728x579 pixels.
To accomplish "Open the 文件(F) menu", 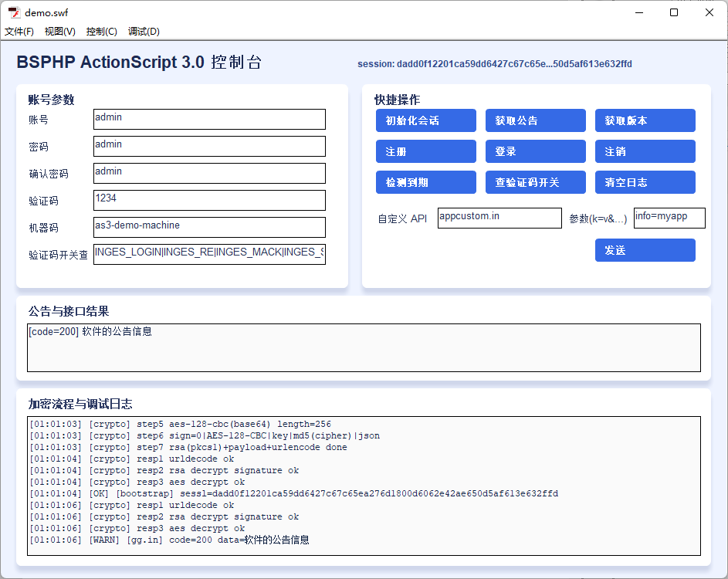I will click(19, 31).
